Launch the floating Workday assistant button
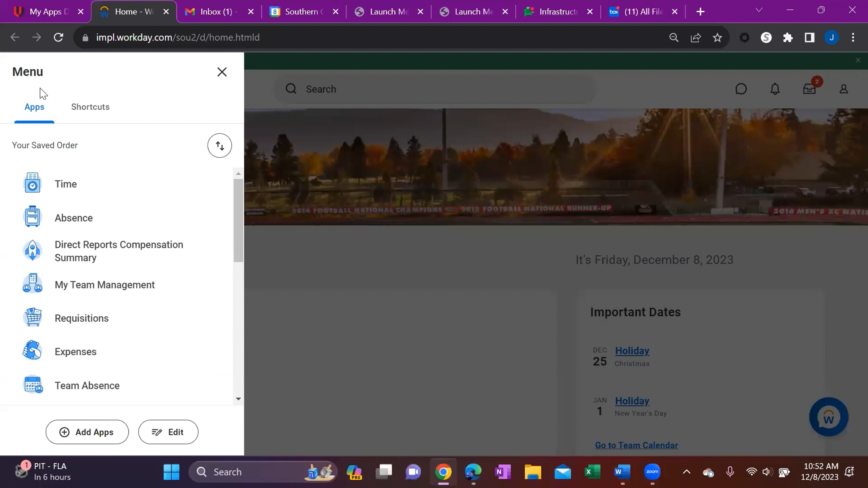The height and width of the screenshot is (488, 868). 829,417
